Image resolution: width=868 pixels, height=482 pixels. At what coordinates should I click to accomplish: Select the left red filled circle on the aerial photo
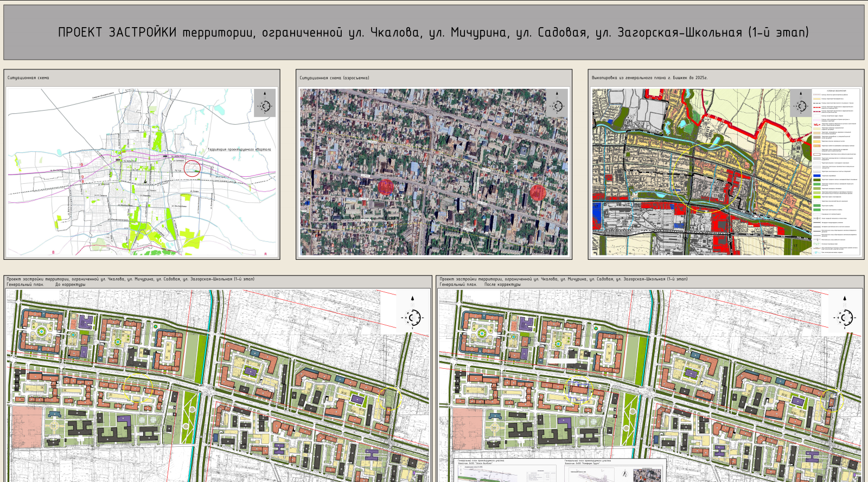tap(385, 188)
